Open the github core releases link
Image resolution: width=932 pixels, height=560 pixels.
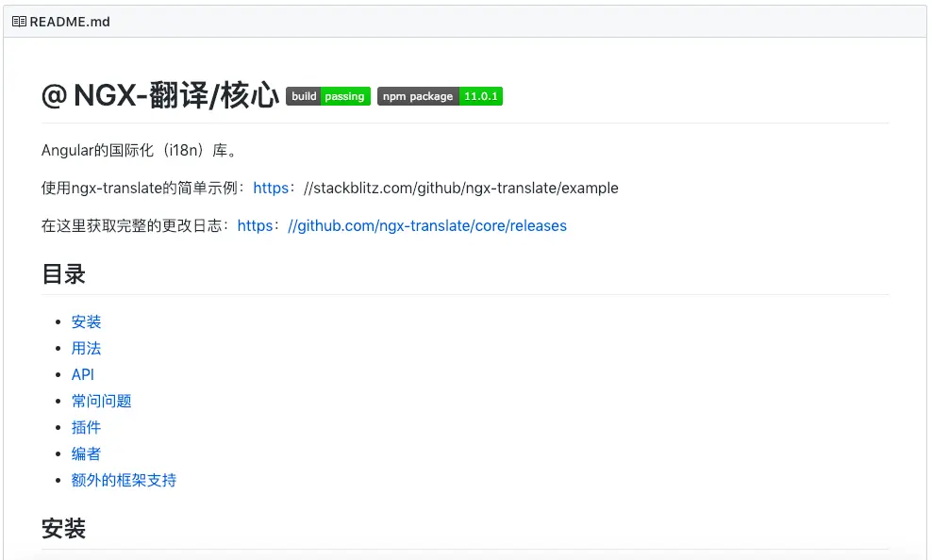(426, 226)
